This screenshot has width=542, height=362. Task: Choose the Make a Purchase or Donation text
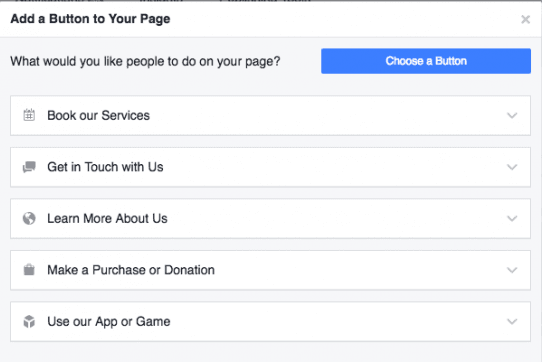coord(131,270)
